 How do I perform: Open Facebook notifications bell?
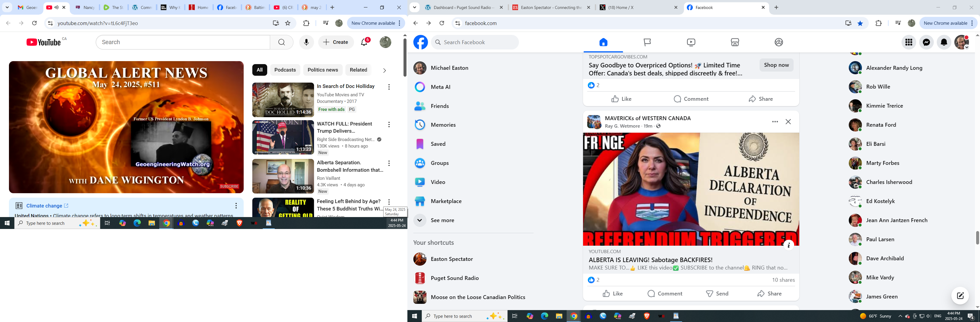pos(944,42)
